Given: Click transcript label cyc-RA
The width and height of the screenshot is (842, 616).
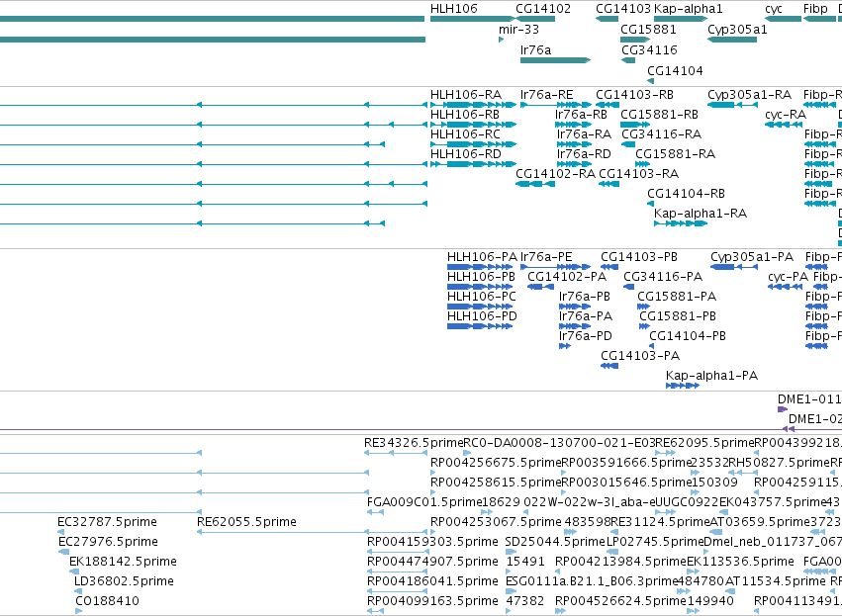Looking at the screenshot, I should 786,115.
